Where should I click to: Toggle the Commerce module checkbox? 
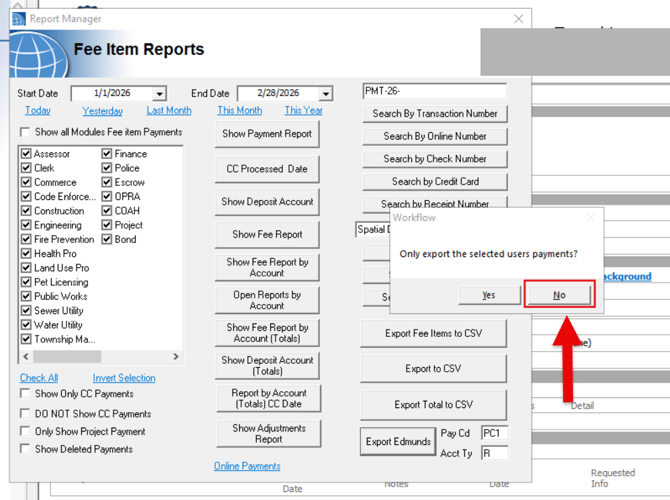26,182
